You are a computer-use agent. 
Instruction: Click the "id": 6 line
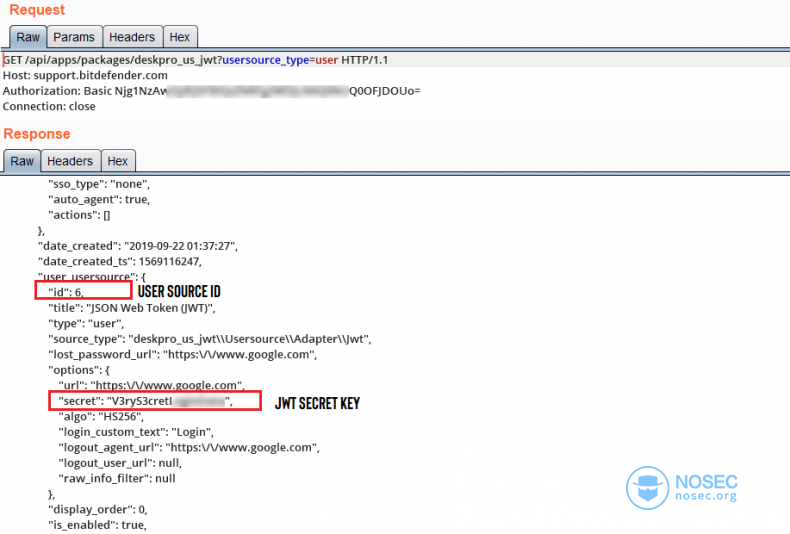66,292
